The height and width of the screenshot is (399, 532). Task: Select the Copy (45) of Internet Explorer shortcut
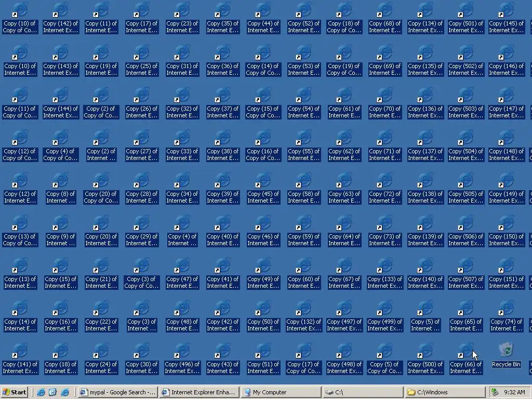(x=263, y=188)
